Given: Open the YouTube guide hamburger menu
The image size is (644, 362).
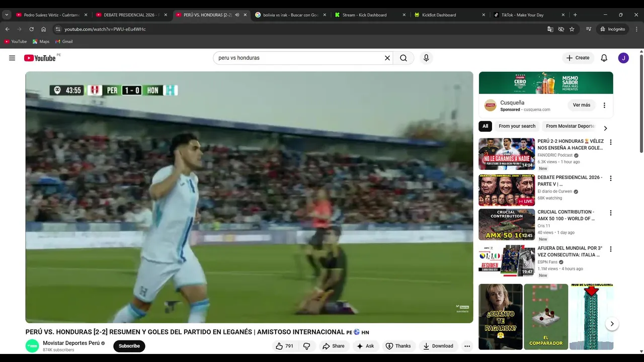Looking at the screenshot, I should point(12,58).
